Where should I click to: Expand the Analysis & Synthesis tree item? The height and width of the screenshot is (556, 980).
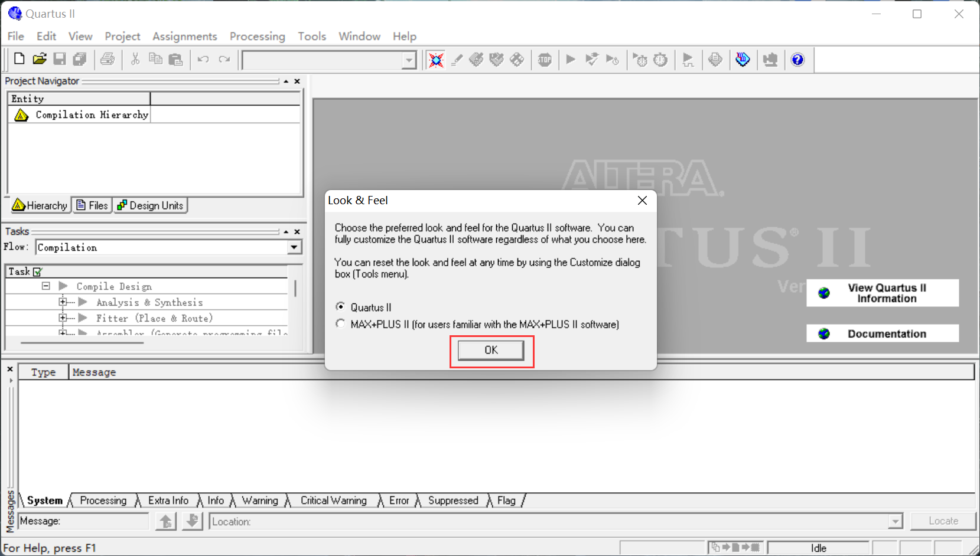(63, 302)
